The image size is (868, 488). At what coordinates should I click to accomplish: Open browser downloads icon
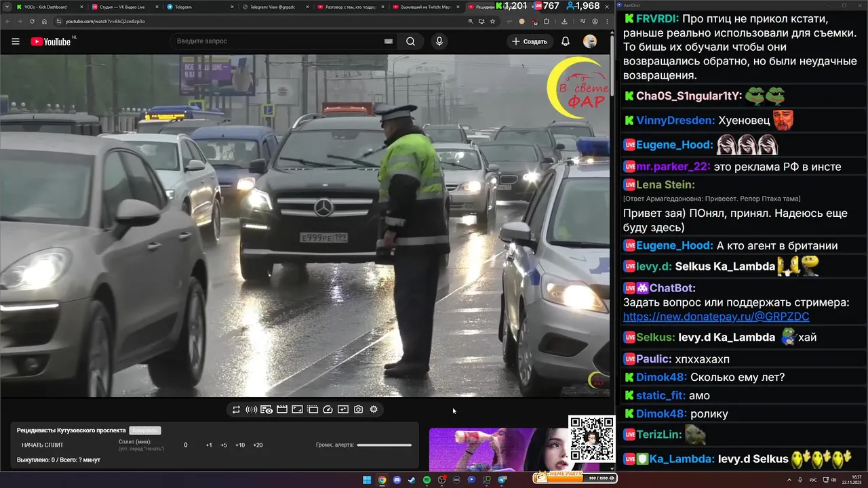click(564, 21)
